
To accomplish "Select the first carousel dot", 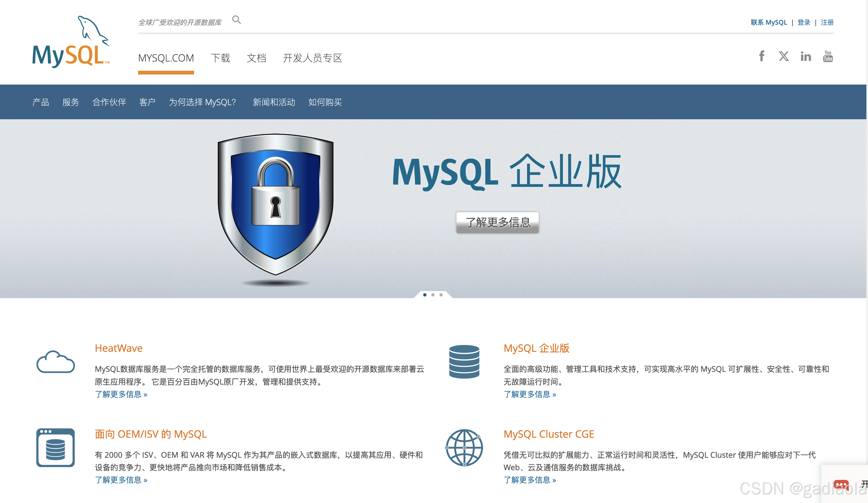I will click(x=425, y=295).
